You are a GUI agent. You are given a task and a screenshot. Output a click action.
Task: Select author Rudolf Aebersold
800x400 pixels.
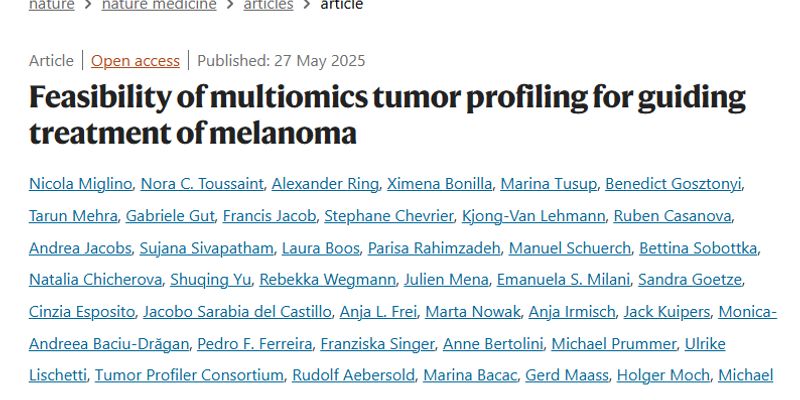[353, 376]
